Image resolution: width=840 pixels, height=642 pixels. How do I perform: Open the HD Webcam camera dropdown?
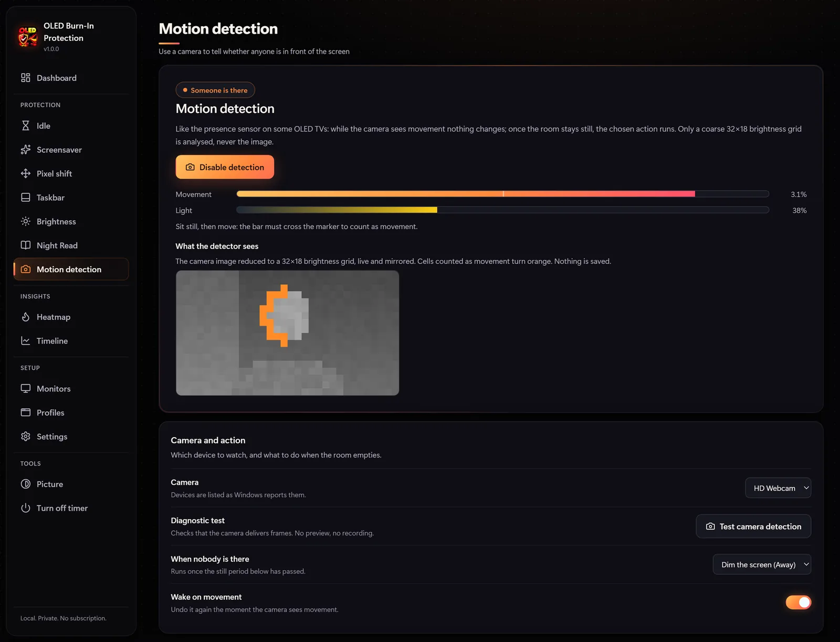click(778, 488)
